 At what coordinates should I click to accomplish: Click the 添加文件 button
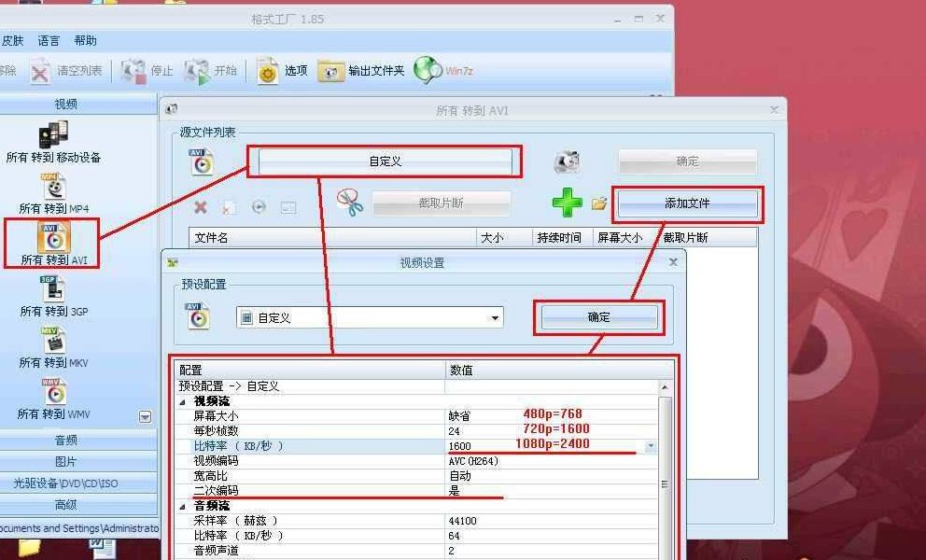(x=687, y=203)
